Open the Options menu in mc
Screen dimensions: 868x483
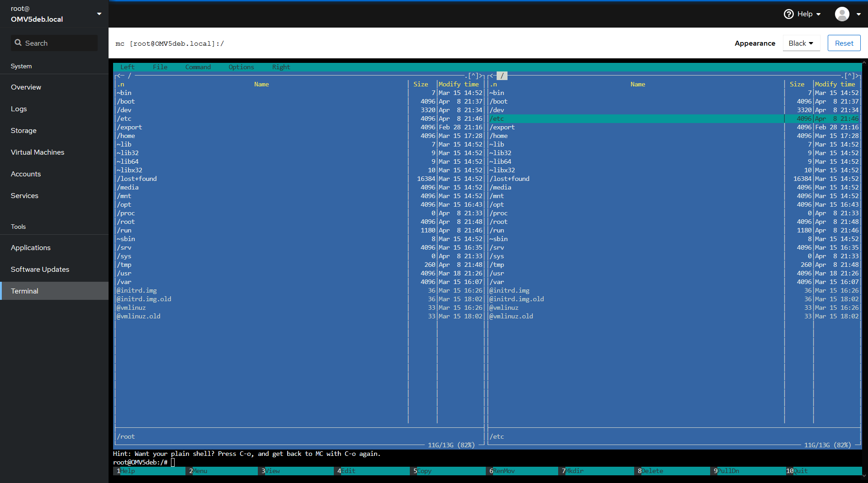(242, 67)
